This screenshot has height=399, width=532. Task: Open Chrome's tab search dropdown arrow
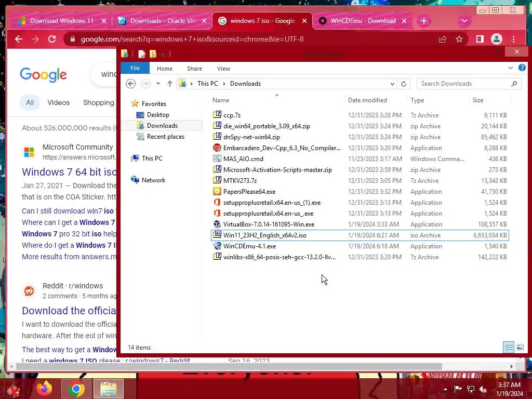click(464, 21)
